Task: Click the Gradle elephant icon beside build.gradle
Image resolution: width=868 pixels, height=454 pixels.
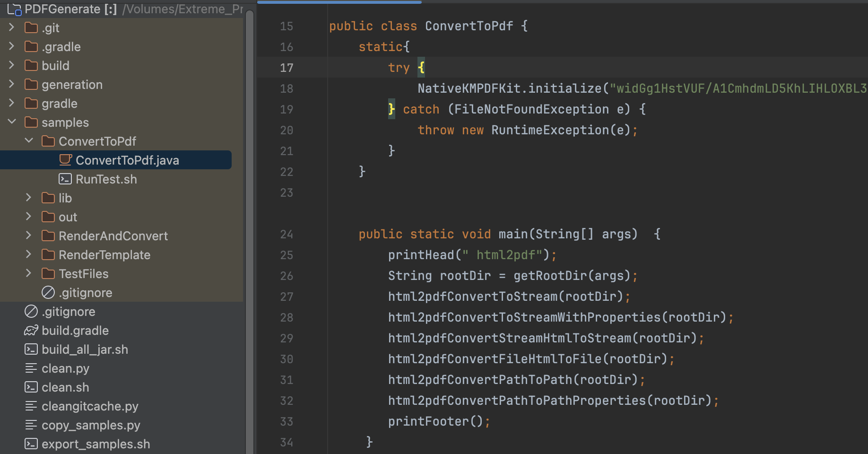Action: click(x=31, y=330)
